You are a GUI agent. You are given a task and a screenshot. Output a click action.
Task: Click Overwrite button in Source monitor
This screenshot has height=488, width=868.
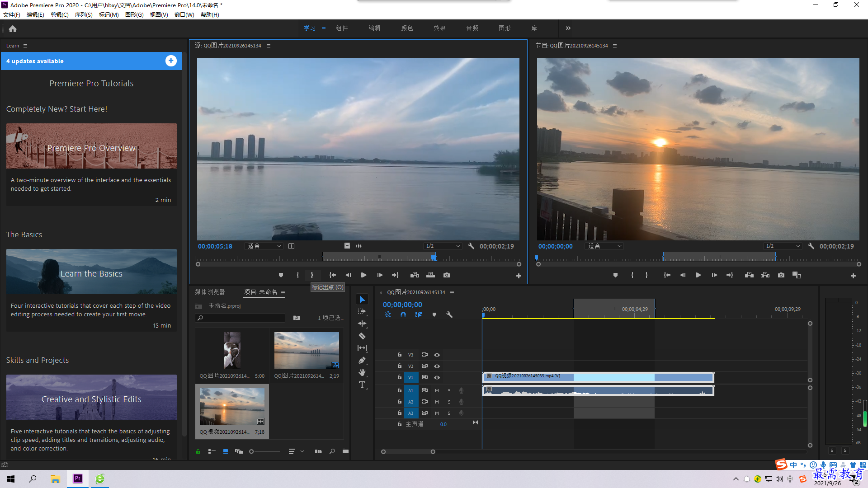[430, 275]
